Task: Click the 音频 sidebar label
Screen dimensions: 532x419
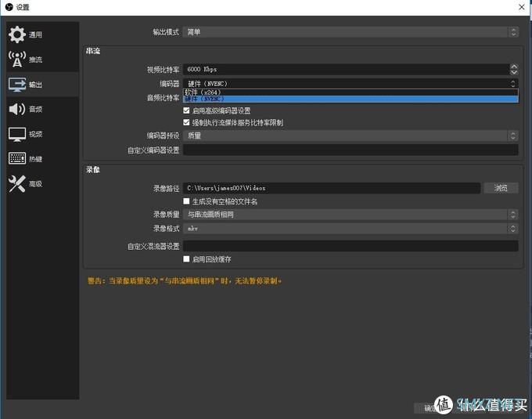Action: click(x=35, y=110)
